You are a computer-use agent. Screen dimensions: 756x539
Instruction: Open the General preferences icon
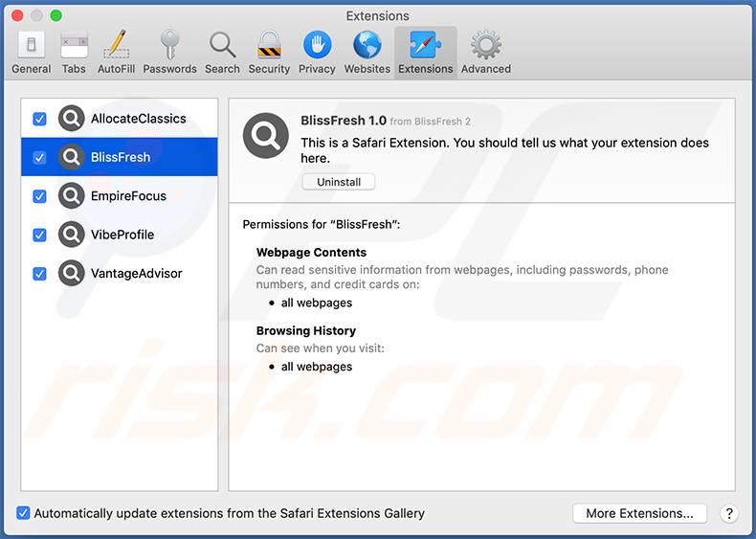point(32,45)
